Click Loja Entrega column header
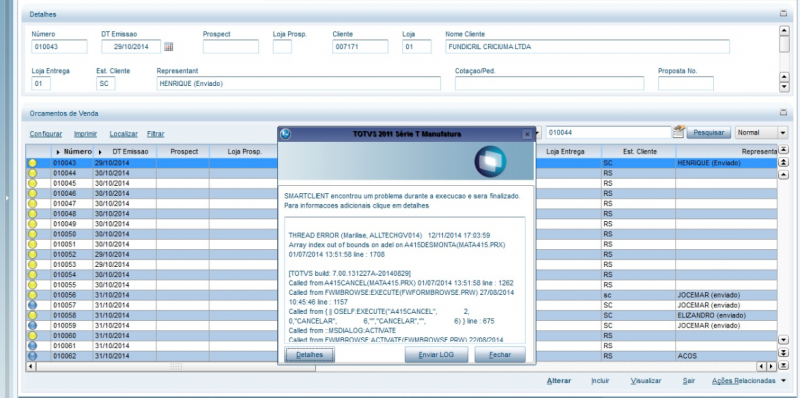Viewport: 800px width, 398px height. click(565, 152)
